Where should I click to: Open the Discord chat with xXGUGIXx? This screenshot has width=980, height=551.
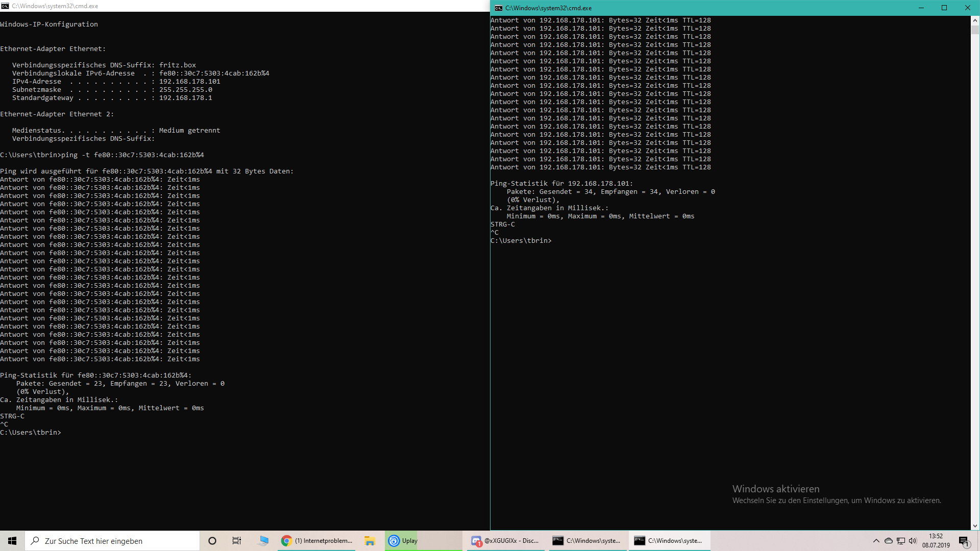coord(505,540)
